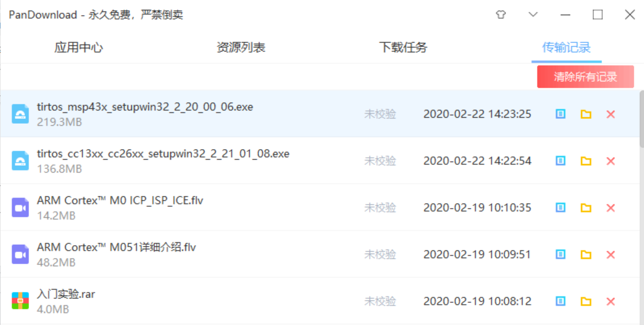
Task: Click blue open-file icon for 入门实验.rar
Action: (x=561, y=301)
